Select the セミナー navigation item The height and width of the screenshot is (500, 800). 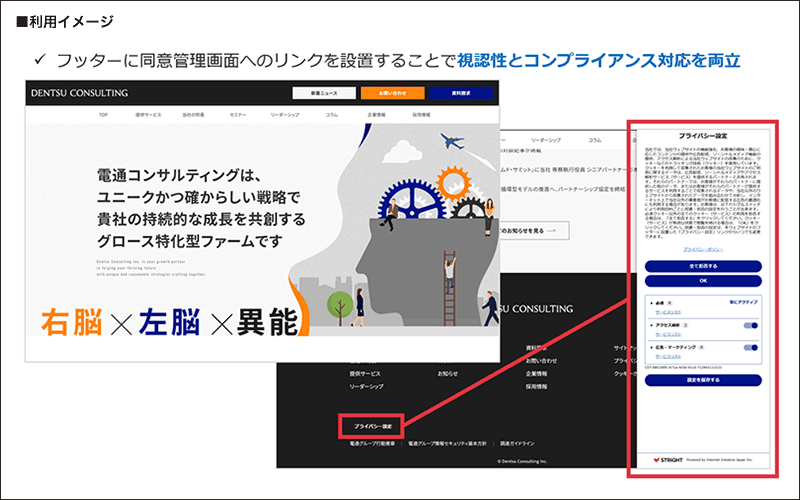[x=238, y=115]
